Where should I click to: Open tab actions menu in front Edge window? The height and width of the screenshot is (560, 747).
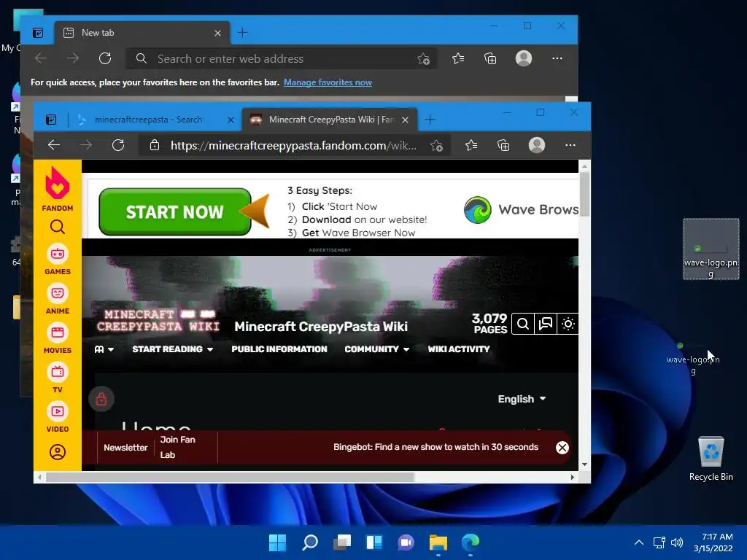(x=51, y=120)
